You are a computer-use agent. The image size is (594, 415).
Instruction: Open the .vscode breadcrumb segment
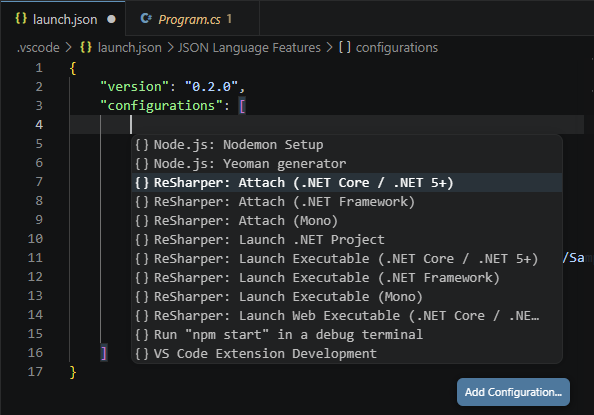click(x=38, y=48)
